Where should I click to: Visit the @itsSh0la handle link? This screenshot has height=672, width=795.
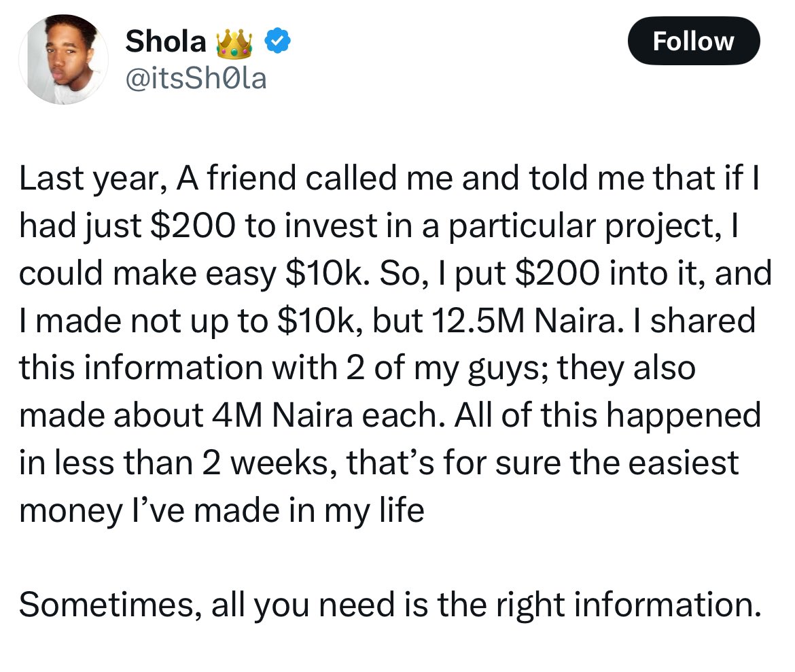pyautogui.click(x=196, y=79)
